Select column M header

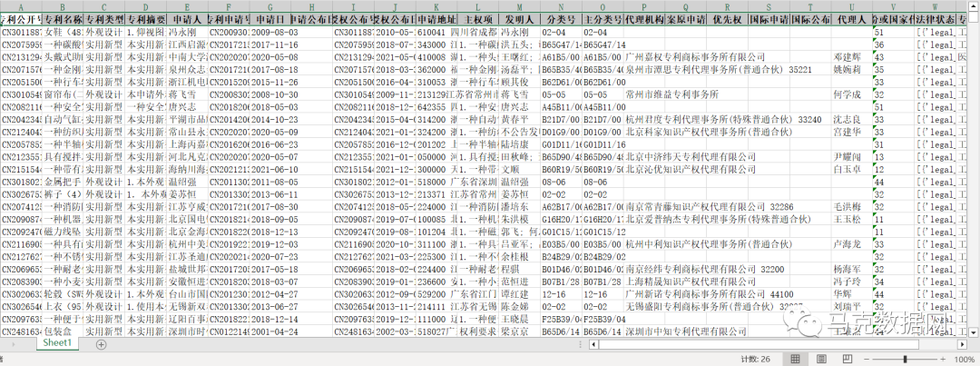519,7
